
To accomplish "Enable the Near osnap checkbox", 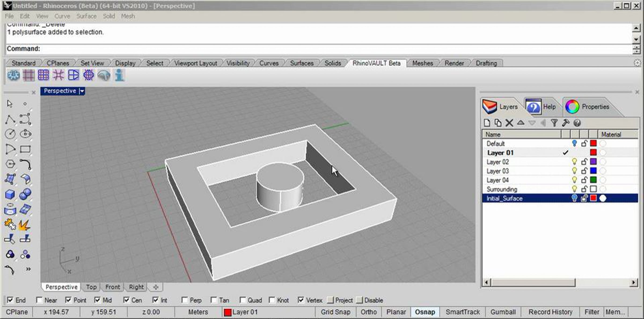I will (x=39, y=300).
